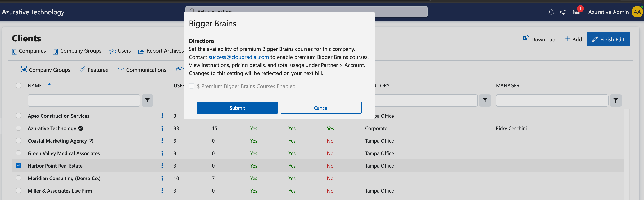Viewport: 644px width, 200px height.
Task: Open row menu for Meridian Consulting
Action: pos(162,178)
